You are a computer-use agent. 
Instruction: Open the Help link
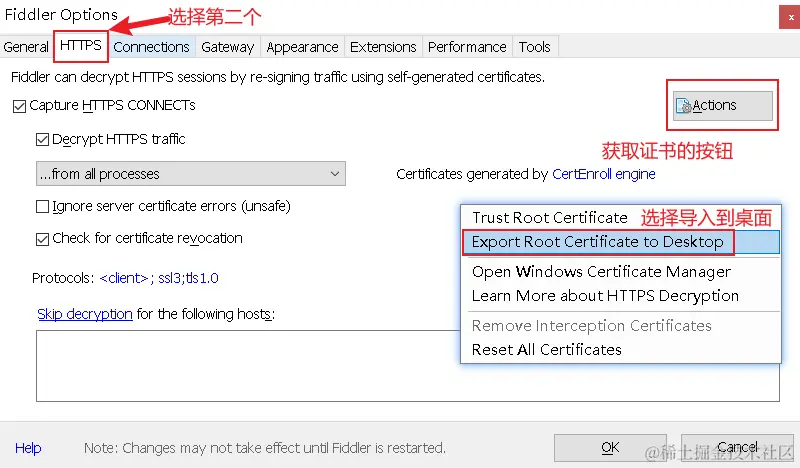click(x=28, y=448)
